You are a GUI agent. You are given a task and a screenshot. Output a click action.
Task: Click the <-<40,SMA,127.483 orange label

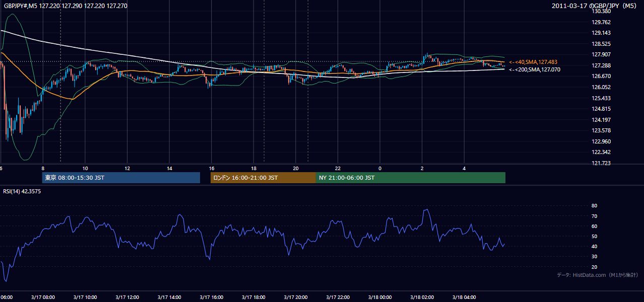click(x=533, y=62)
